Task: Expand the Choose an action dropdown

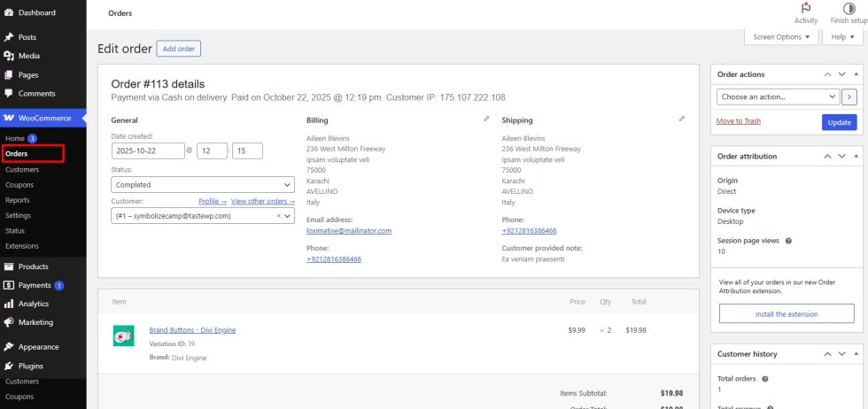Action: tap(778, 96)
